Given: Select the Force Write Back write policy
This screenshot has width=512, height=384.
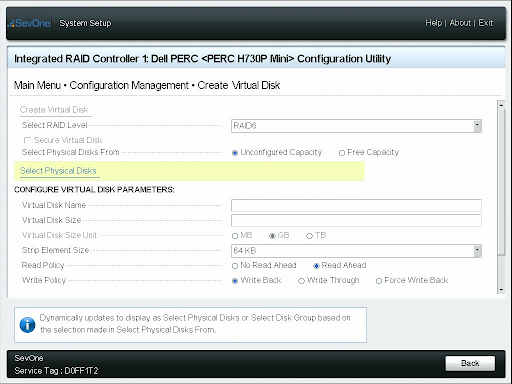Looking at the screenshot, I should 379,281.
